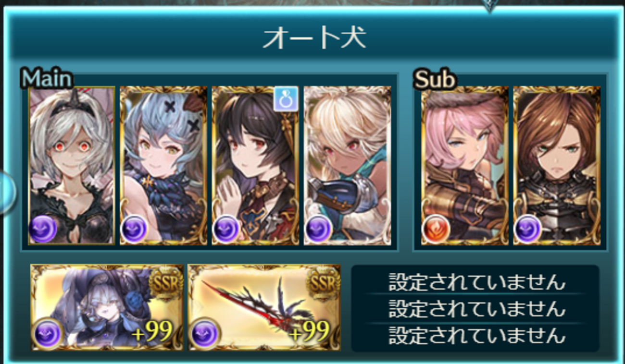
Task: Choose the pink-haired sub member portrait
Action: click(464, 166)
